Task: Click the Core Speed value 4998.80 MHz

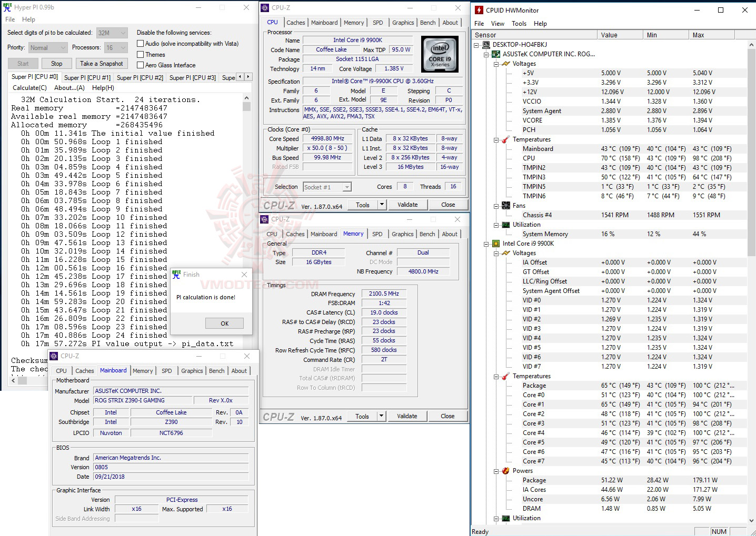Action: tap(328, 139)
